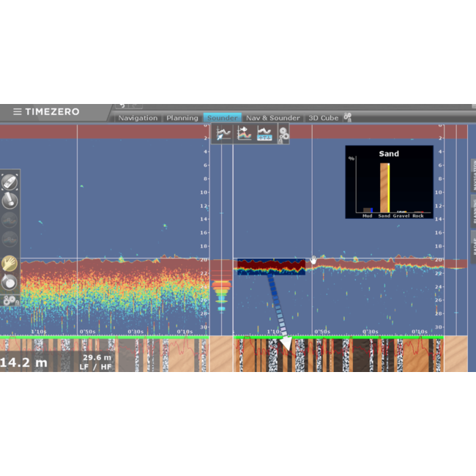The width and height of the screenshot is (476, 476).
Task: Click the round knob tool below the hand tool
Action: tap(10, 282)
